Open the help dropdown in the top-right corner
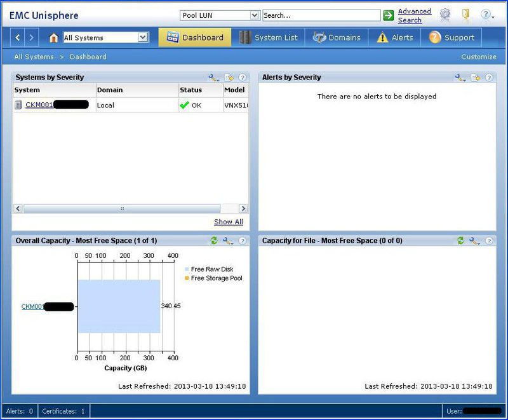 [x=488, y=14]
